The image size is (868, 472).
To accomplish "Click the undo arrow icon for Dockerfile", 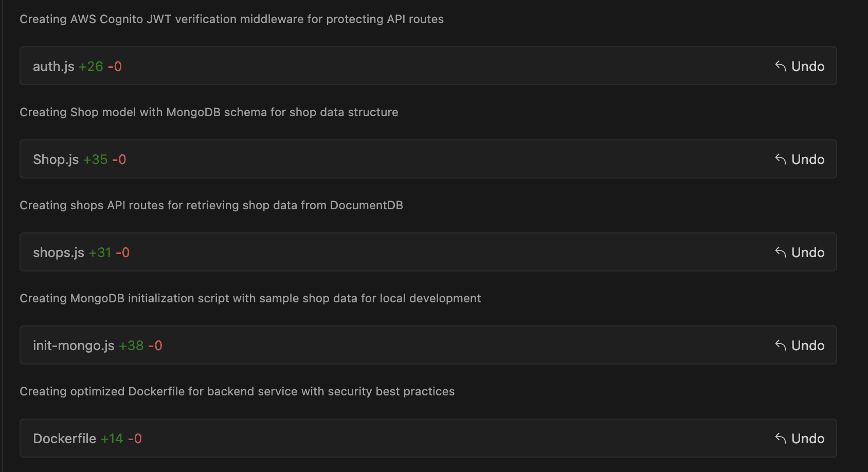I will [781, 439].
